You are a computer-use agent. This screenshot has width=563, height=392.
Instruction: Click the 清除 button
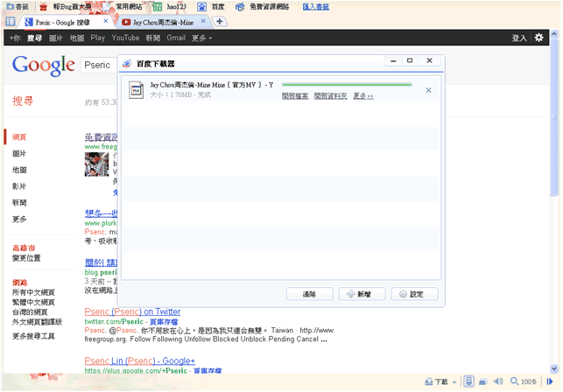pyautogui.click(x=309, y=294)
